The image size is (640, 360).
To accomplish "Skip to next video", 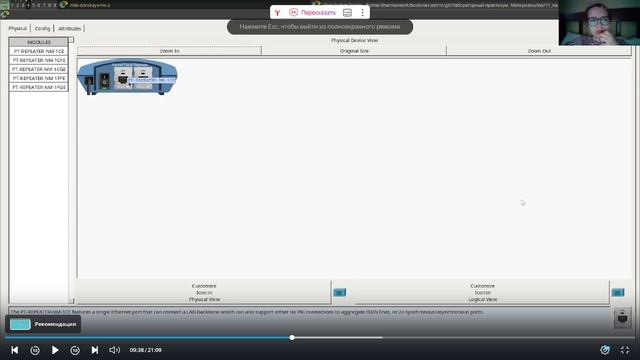I will 95,350.
